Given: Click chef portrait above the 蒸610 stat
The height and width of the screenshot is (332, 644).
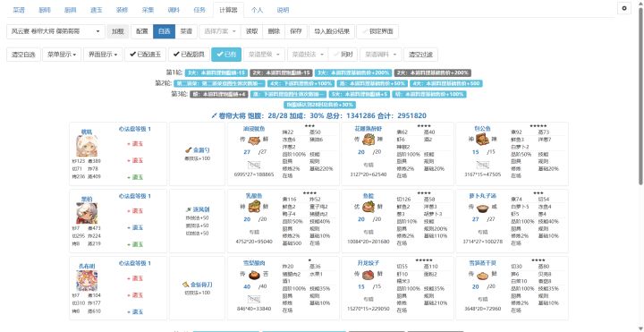Looking at the screenshot, I should (87, 281).
